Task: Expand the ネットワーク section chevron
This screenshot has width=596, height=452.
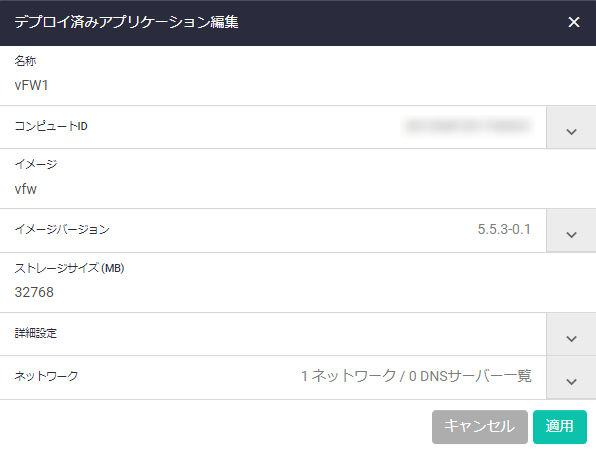Action: point(571,377)
